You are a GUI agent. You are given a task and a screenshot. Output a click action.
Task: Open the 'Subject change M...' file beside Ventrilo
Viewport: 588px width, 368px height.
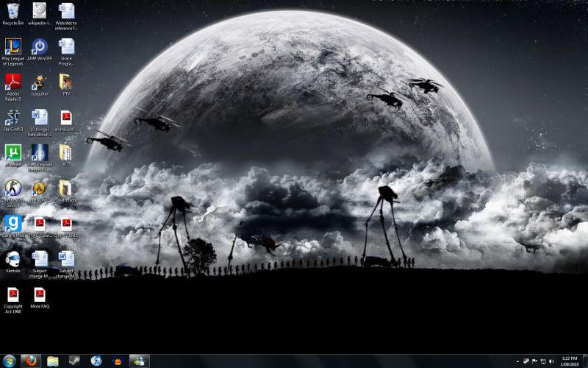click(40, 264)
